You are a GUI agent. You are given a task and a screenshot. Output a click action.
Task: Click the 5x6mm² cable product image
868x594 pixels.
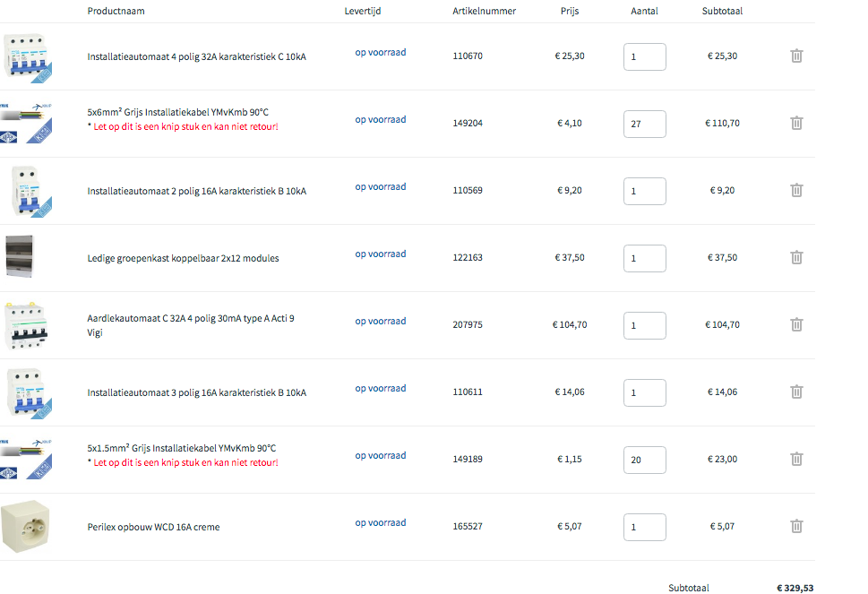tap(26, 124)
